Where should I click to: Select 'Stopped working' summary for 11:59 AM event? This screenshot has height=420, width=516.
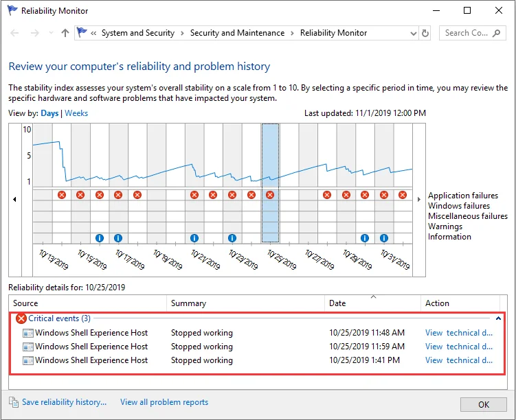pos(202,347)
